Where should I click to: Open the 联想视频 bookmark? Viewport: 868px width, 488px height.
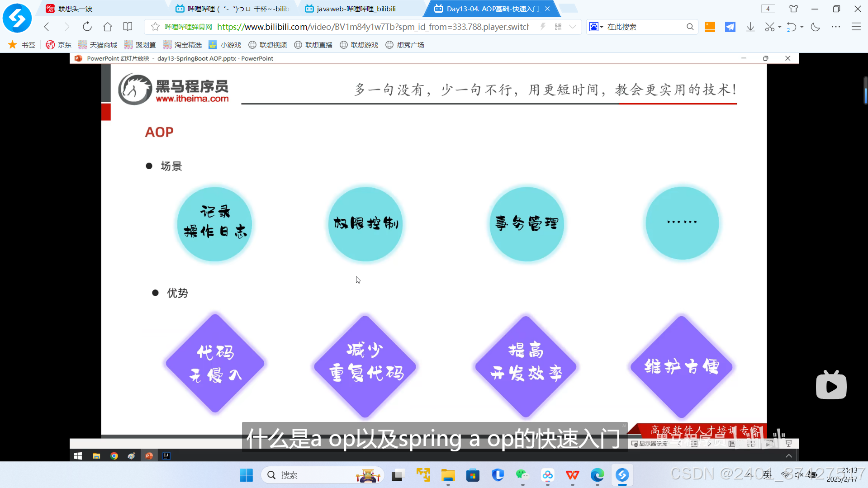tap(268, 45)
